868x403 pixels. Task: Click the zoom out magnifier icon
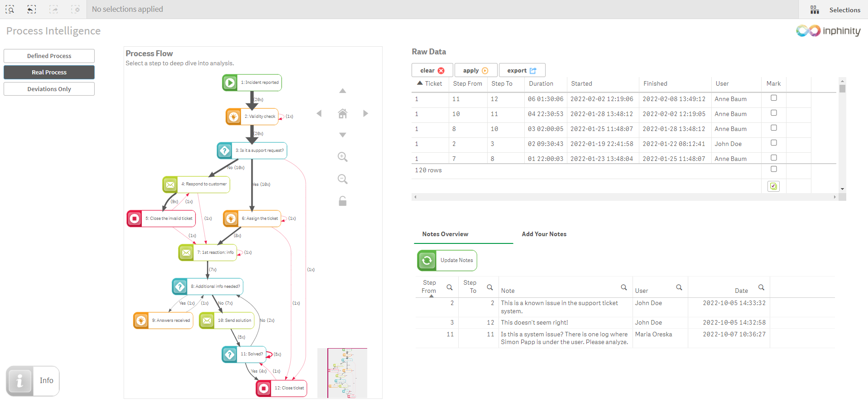pyautogui.click(x=342, y=179)
